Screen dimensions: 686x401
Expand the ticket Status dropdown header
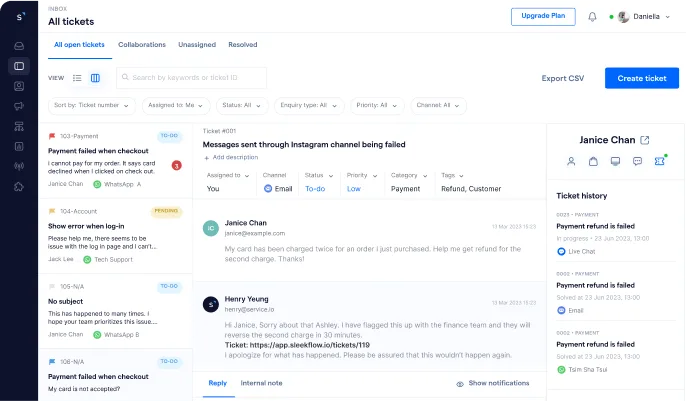coord(319,175)
